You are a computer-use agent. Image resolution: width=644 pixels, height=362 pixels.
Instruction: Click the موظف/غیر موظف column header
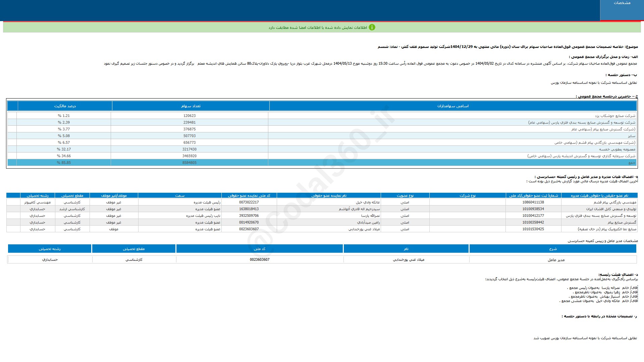114,195
